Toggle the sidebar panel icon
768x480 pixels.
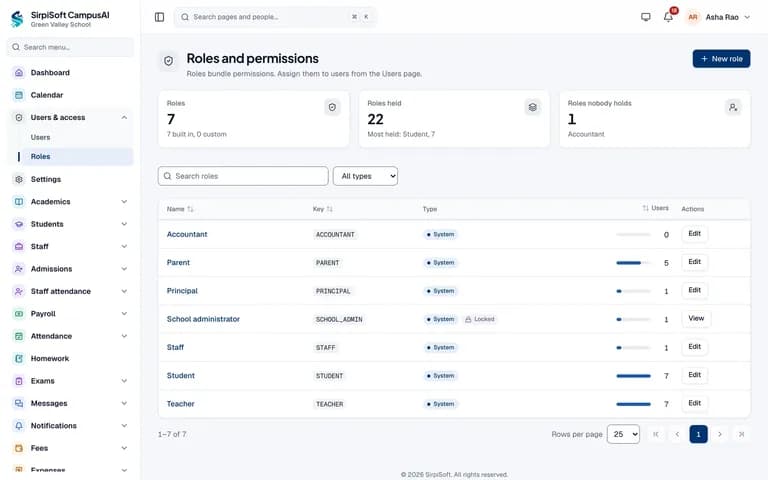point(159,17)
